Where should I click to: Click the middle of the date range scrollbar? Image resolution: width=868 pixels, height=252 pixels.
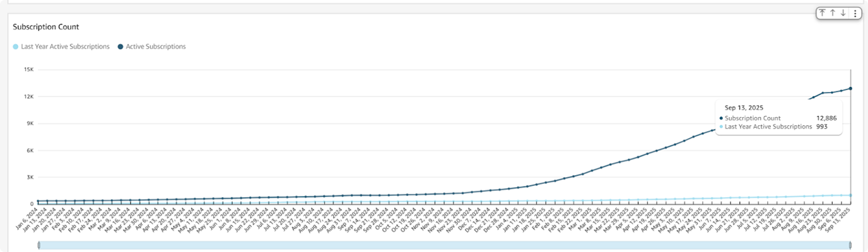[x=444, y=244]
